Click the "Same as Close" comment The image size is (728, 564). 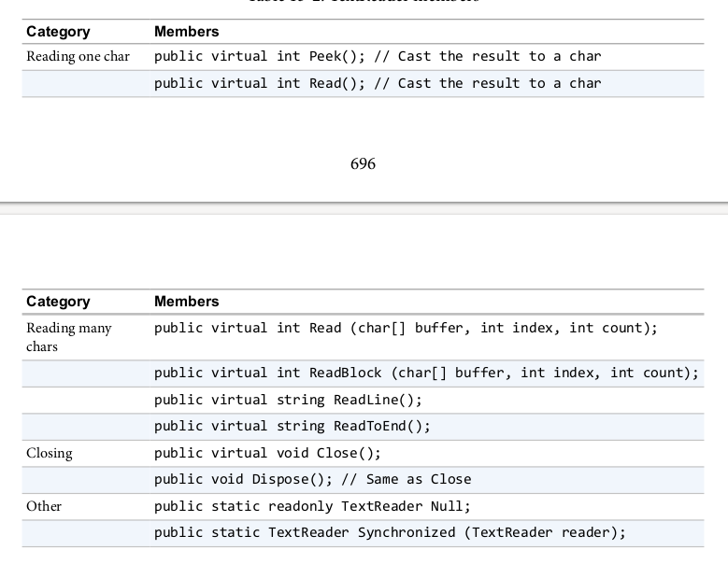[x=424, y=480]
